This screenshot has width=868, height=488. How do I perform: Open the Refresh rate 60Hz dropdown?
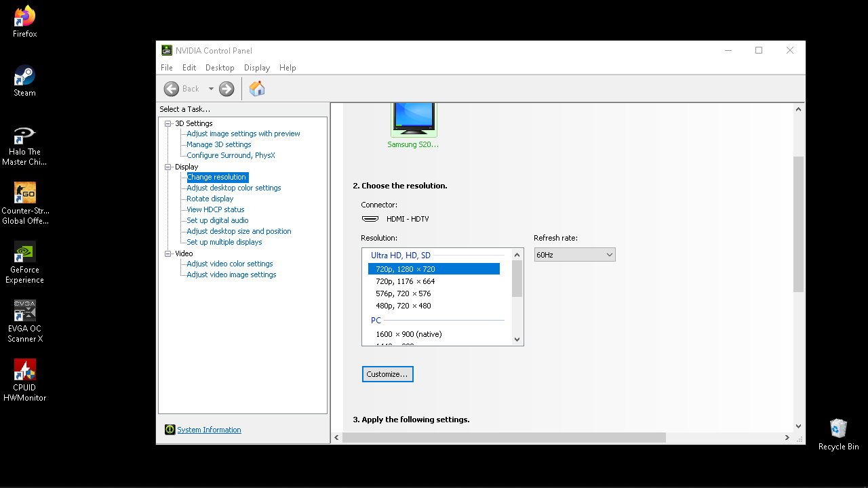pos(574,255)
